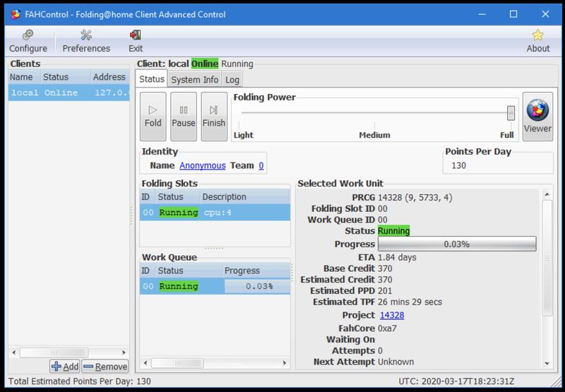Switch to the System Info tab
Screen dimensions: 565x392
[195, 80]
